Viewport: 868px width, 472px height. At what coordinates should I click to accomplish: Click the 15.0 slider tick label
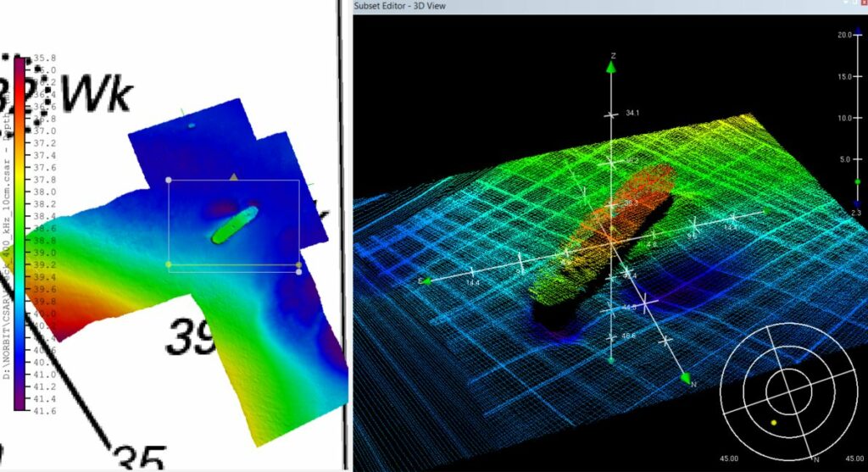coord(844,76)
